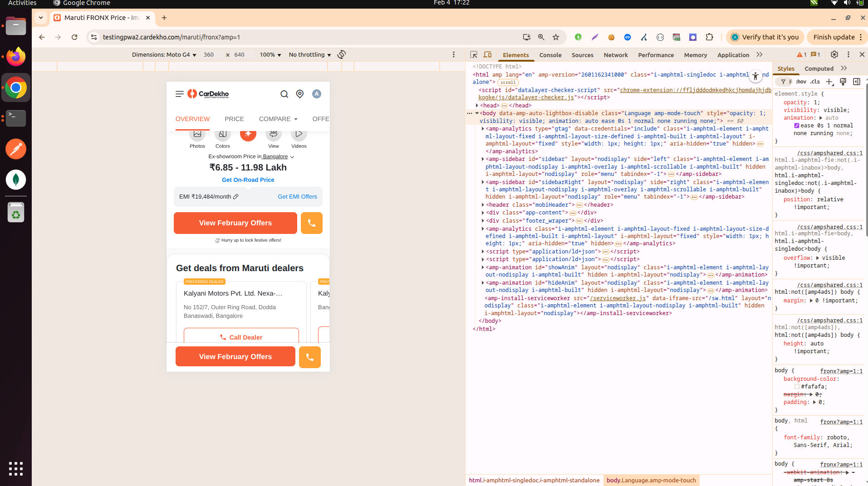Open the PRICE tab on the page
Screen dimensions: 868x486
[234, 119]
